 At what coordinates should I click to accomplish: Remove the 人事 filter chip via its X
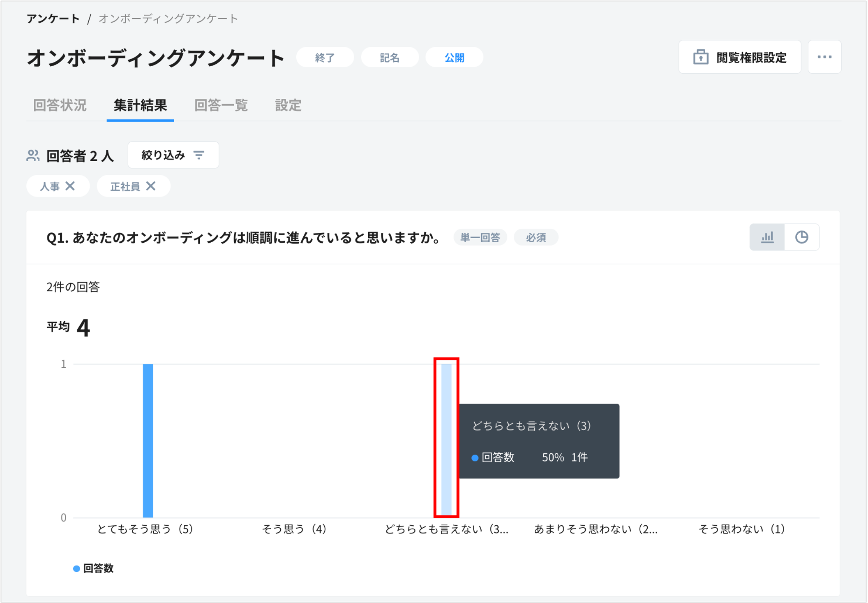click(71, 186)
